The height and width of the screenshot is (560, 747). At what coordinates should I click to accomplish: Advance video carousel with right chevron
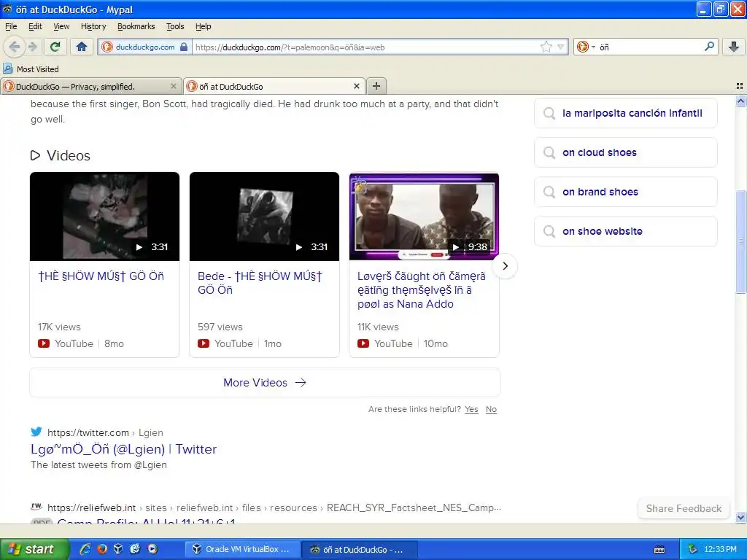[x=505, y=266]
